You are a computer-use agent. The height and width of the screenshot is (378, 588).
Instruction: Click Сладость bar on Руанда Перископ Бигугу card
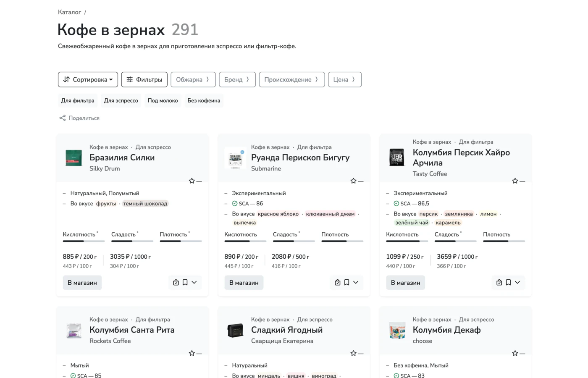[x=294, y=241]
